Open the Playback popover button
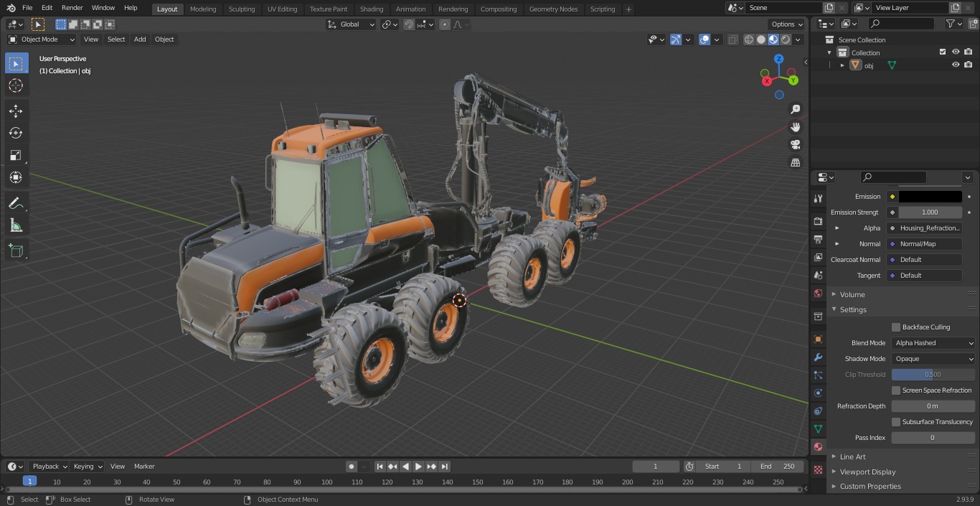Image resolution: width=980 pixels, height=506 pixels. [50, 467]
